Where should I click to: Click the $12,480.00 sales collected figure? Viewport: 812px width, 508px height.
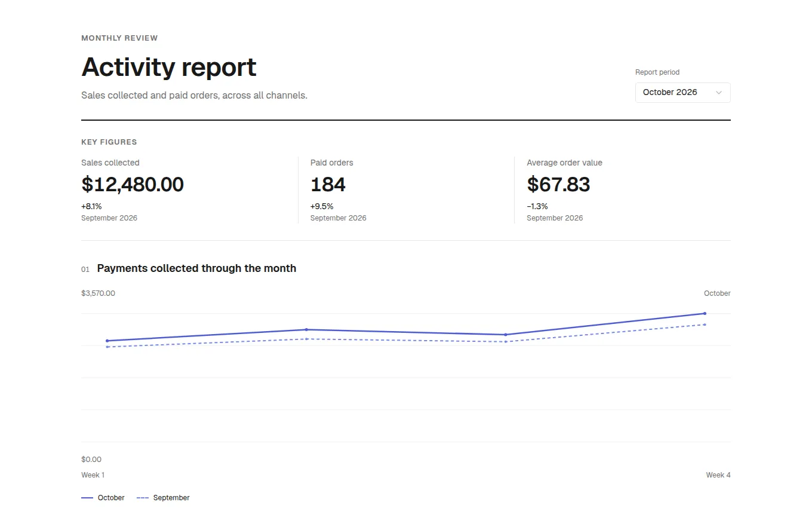tap(133, 185)
